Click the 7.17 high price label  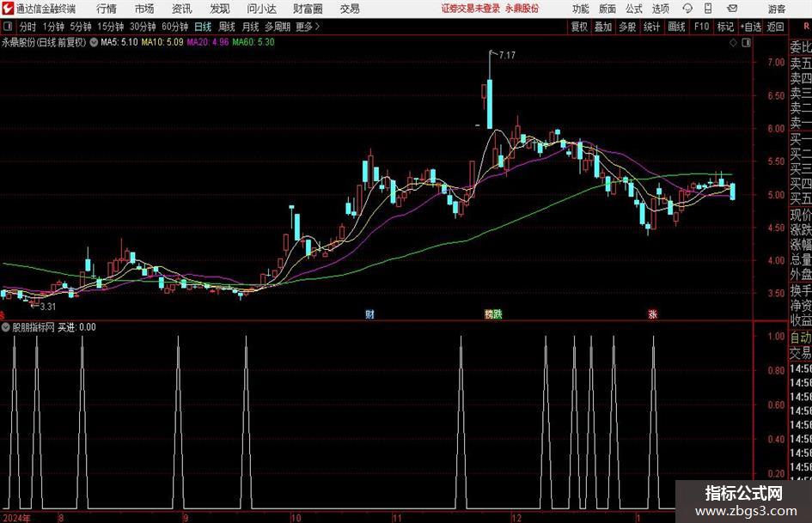pos(507,56)
